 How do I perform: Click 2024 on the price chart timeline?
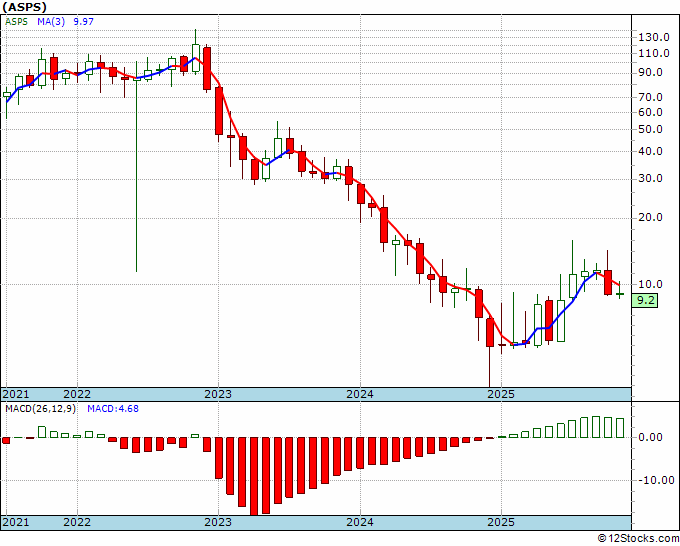pyautogui.click(x=360, y=394)
